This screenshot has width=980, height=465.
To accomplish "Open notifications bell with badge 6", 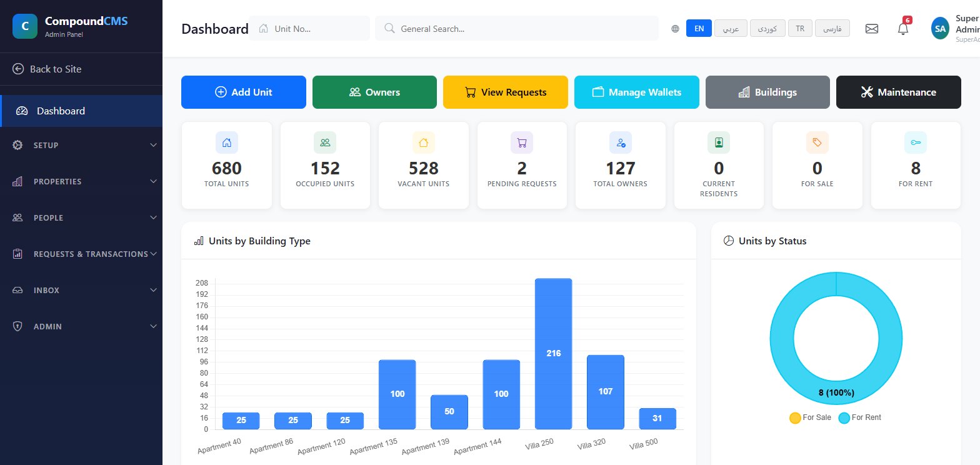I will pyautogui.click(x=903, y=28).
